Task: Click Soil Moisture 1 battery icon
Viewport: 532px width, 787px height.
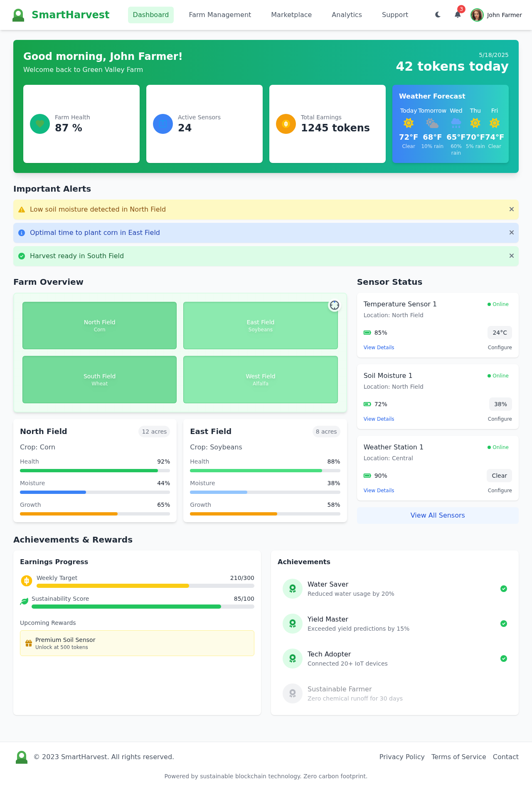Action: (x=367, y=404)
